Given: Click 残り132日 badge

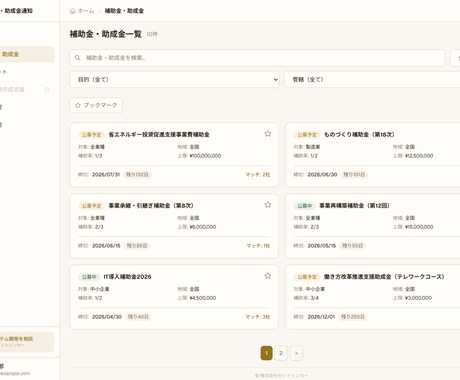Looking at the screenshot, I should [x=137, y=174].
